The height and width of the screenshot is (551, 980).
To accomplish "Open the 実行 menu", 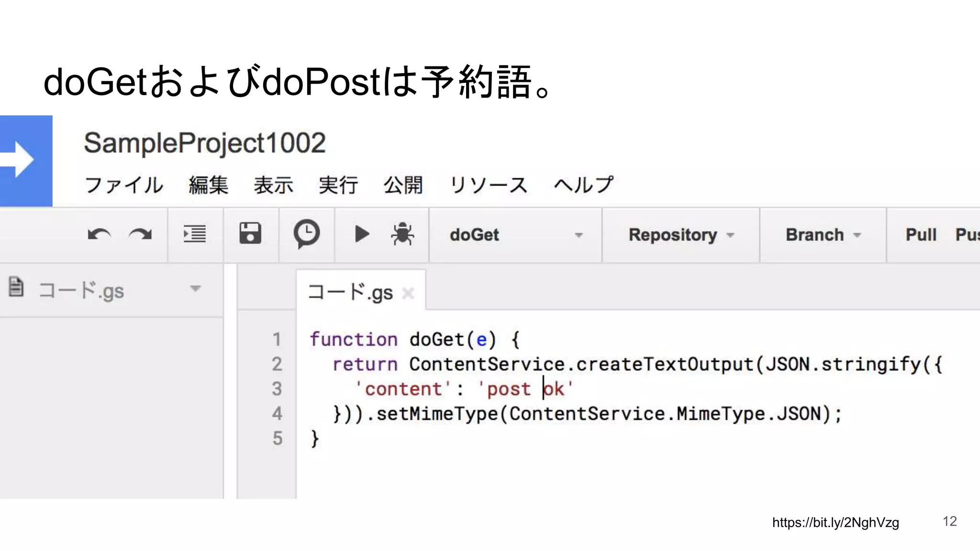I will (339, 185).
